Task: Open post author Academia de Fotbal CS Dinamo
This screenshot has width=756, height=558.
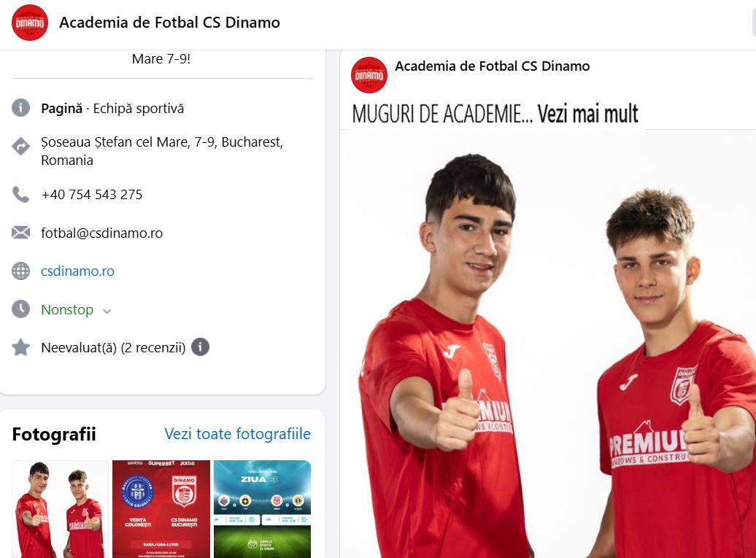Action: point(493,66)
